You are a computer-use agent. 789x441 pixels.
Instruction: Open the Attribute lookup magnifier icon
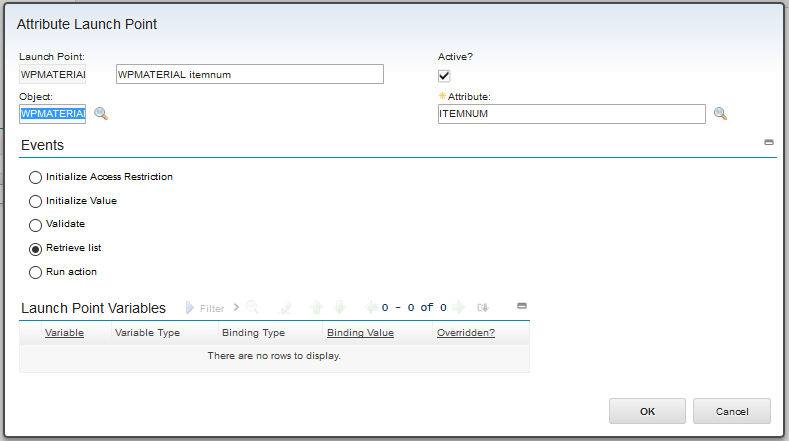click(720, 113)
